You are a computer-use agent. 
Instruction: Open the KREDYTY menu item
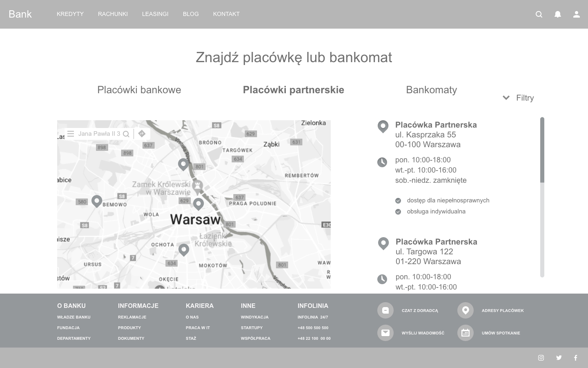pyautogui.click(x=70, y=14)
